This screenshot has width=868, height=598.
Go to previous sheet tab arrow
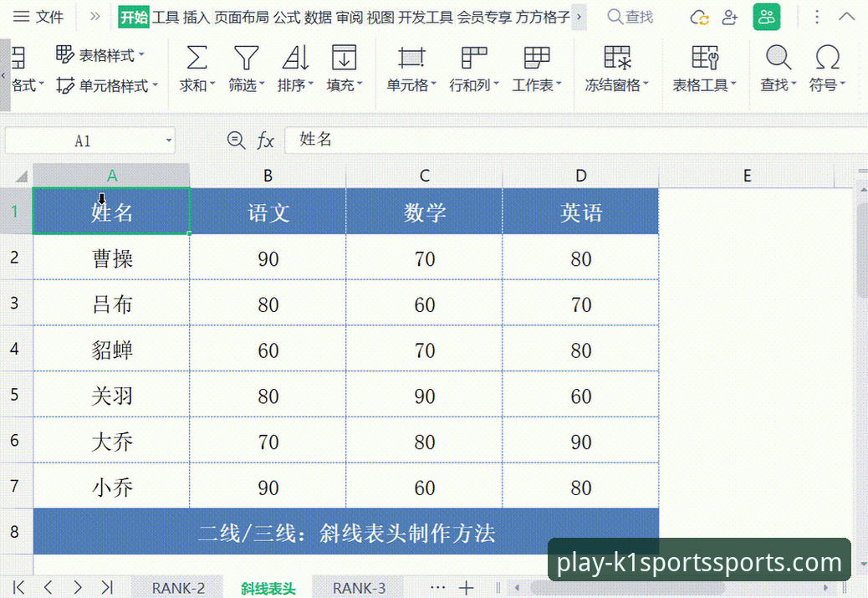tap(49, 587)
